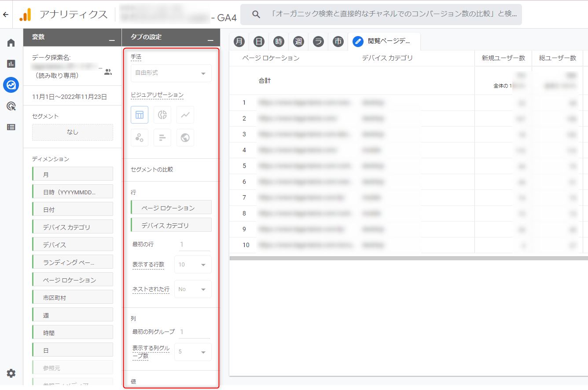Image resolution: width=588 pixels, height=390 pixels.
Task: Select the 週 dimension
Action: pyautogui.click(x=73, y=315)
